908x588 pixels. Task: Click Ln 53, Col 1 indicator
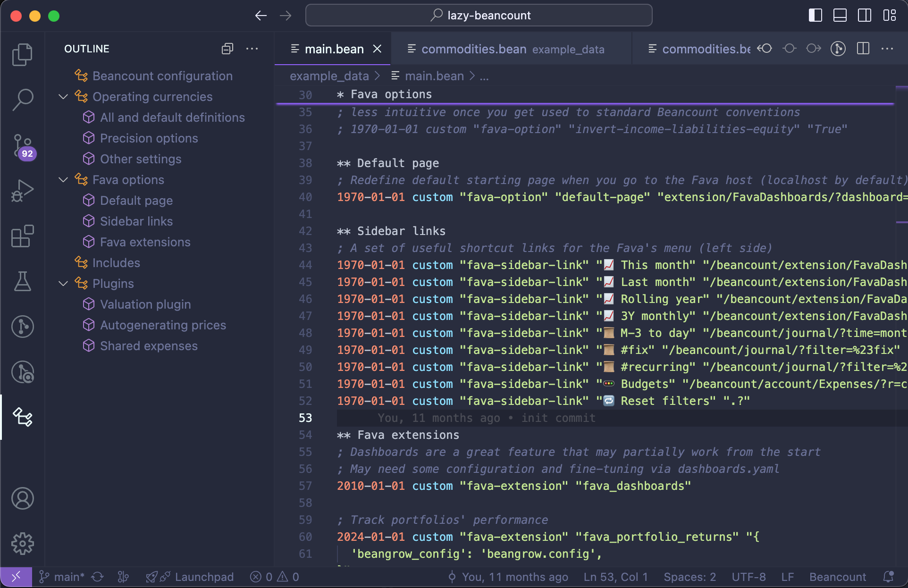point(615,577)
